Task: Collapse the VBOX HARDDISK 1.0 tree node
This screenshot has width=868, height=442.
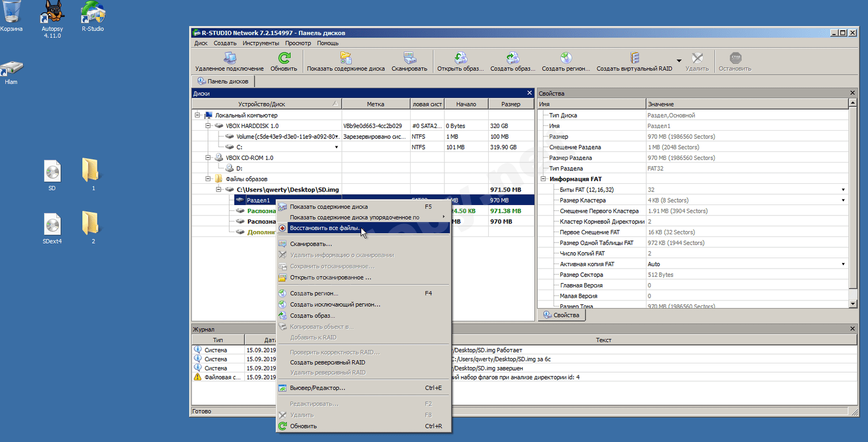Action: click(x=208, y=126)
